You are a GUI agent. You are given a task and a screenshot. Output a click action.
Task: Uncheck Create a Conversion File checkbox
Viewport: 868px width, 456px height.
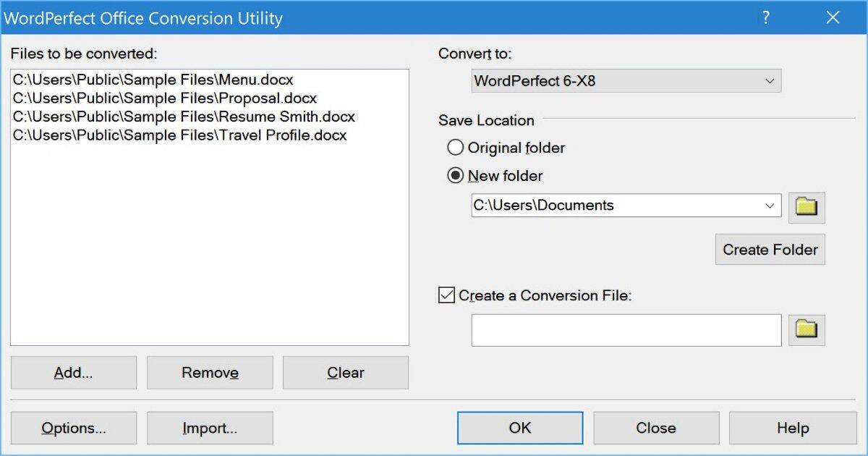(447, 295)
